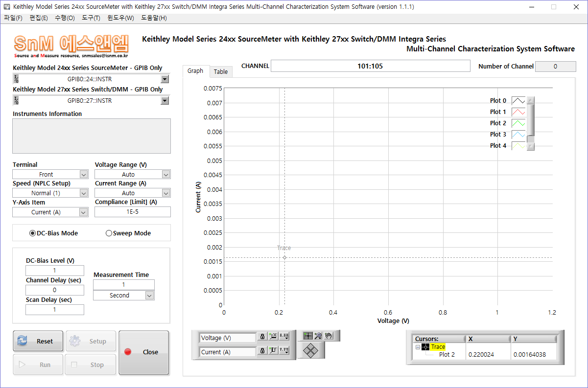Click the Voltage (V) X scale name field
The height and width of the screenshot is (388, 588).
(x=228, y=338)
